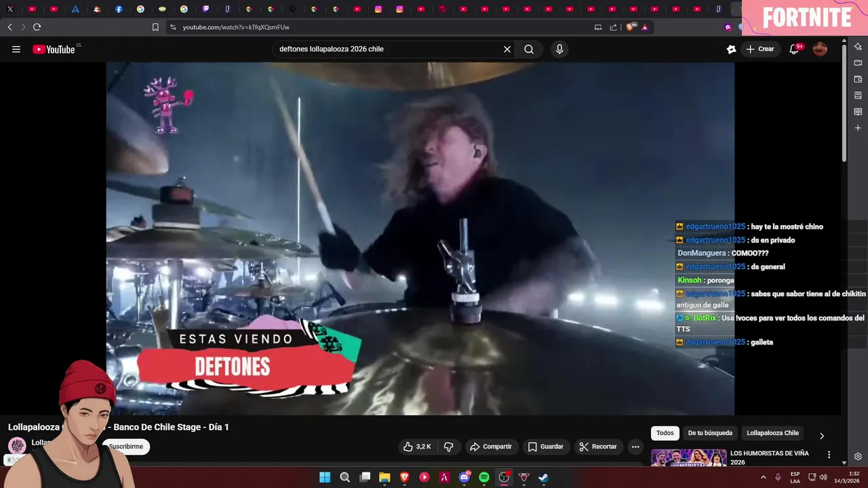The image size is (868, 488).
Task: Subscribe via Suscribirme button
Action: coord(126,447)
